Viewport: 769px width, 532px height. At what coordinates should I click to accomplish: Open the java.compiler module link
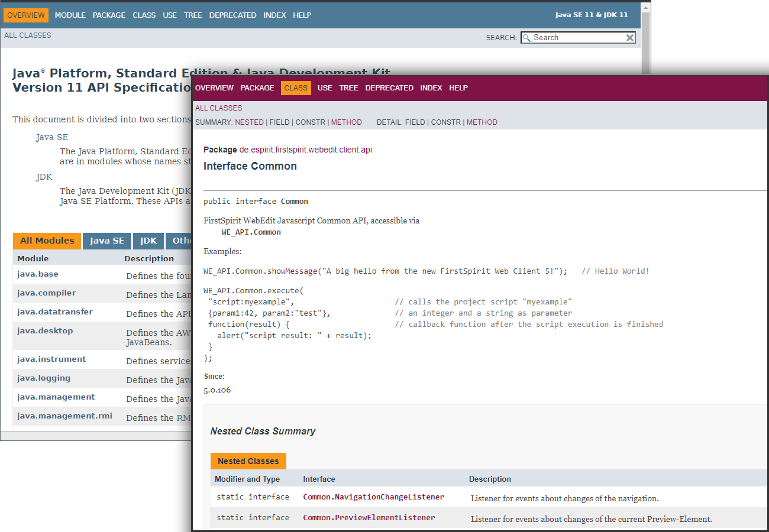point(47,293)
